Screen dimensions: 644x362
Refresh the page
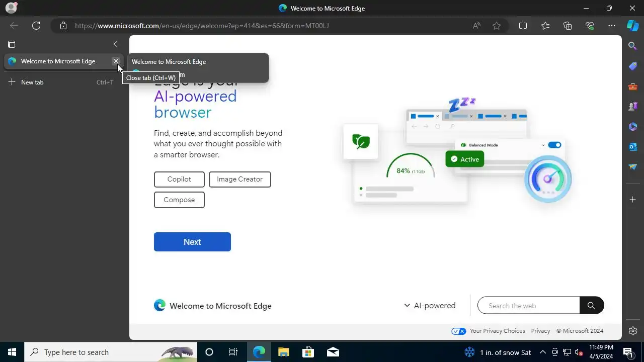click(x=36, y=26)
